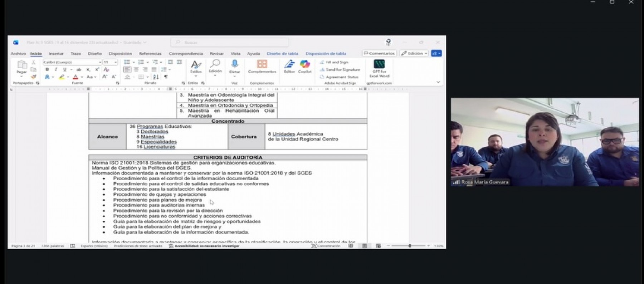This screenshot has width=644, height=284.
Task: Click the Copy icon in Portapapeles
Action: pyautogui.click(x=34, y=69)
